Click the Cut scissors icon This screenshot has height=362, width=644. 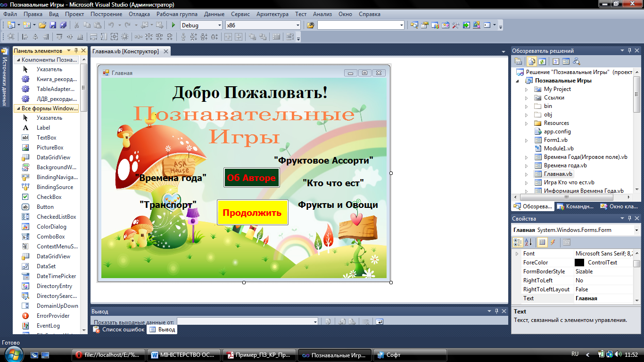point(77,25)
